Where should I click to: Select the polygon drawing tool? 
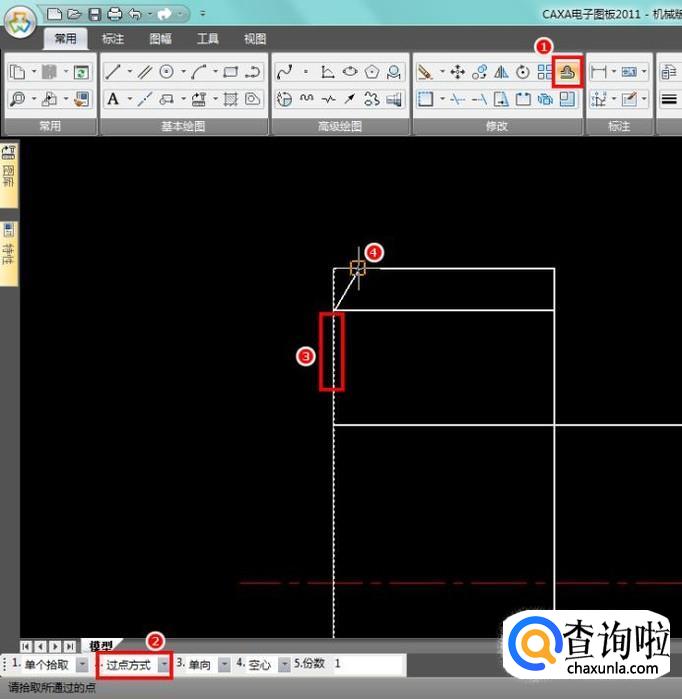coord(372,72)
